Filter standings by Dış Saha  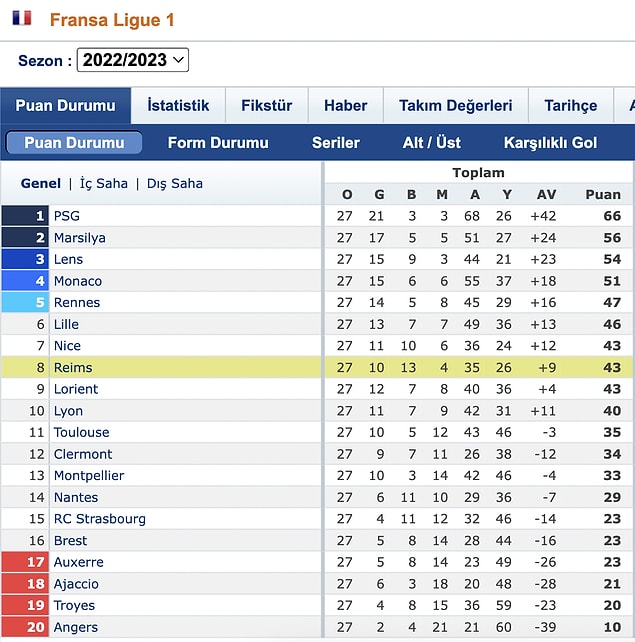point(175,183)
